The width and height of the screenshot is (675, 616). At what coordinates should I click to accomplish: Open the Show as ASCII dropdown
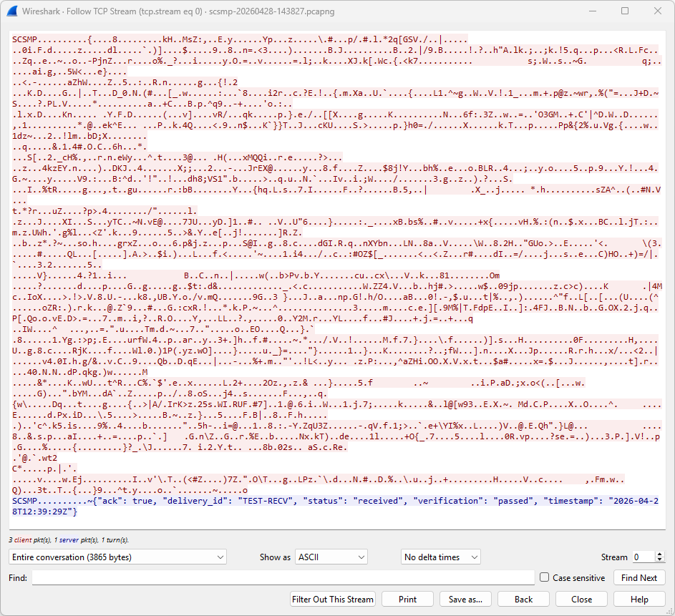click(x=331, y=557)
